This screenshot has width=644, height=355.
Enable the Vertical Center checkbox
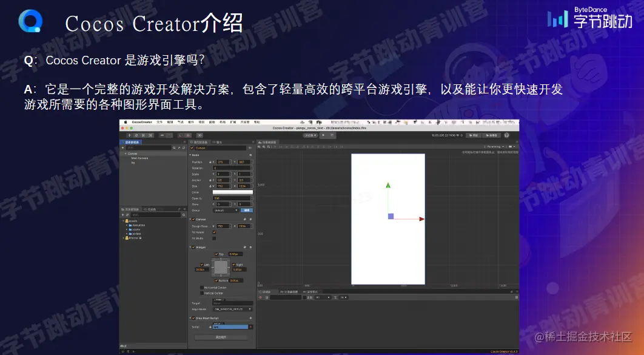pos(202,293)
